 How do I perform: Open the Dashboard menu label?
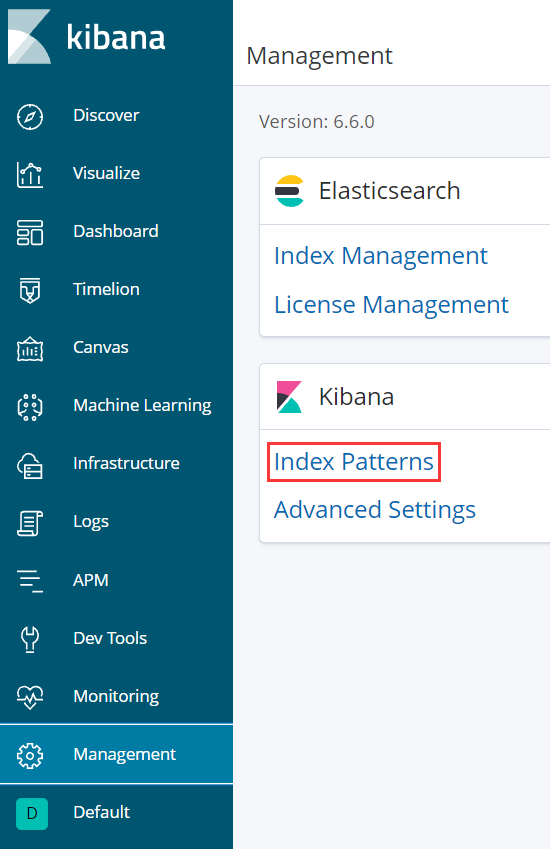(x=116, y=231)
